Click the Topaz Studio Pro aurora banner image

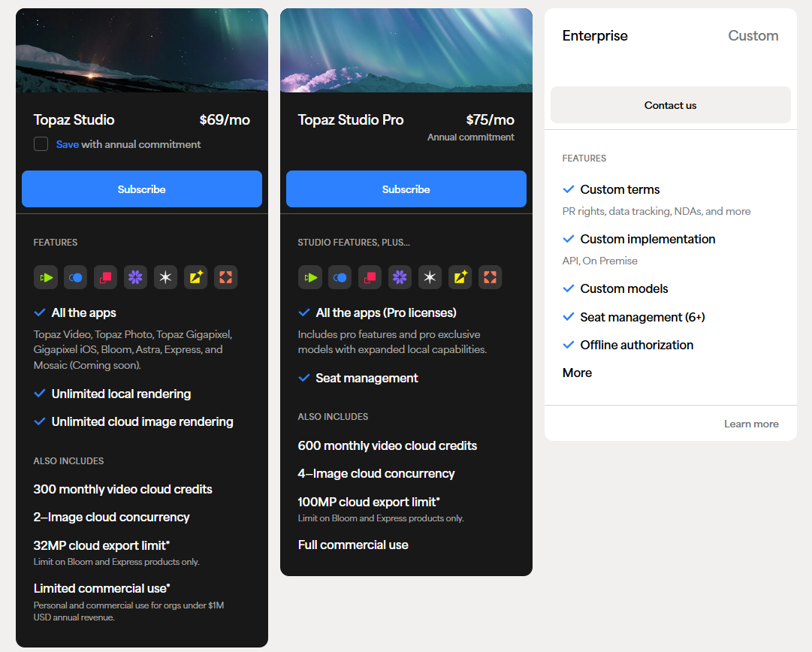click(x=406, y=50)
